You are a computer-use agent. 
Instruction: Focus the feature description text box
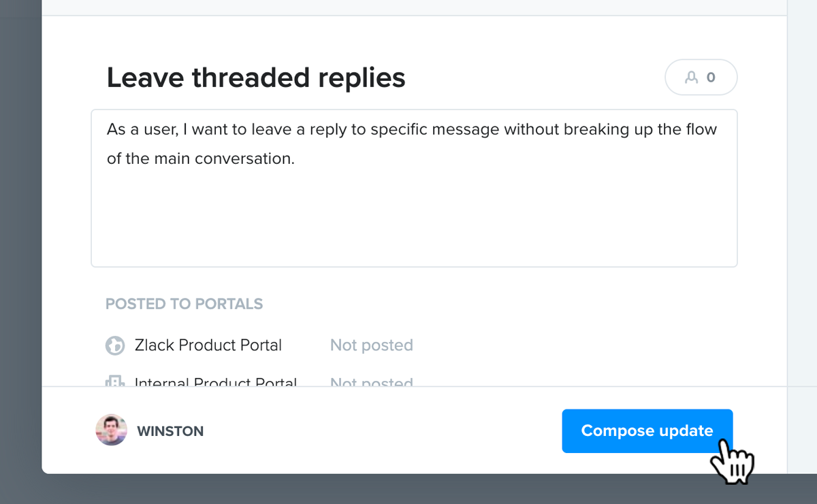coord(414,188)
